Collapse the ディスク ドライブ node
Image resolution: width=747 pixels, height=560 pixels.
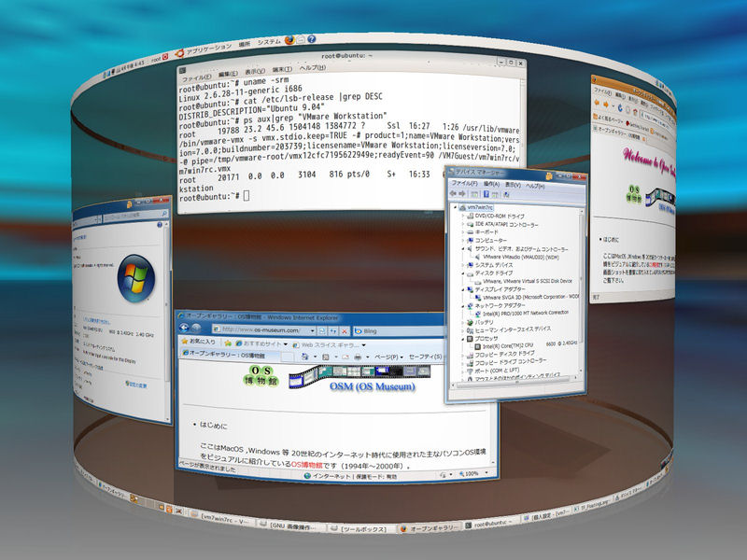pyautogui.click(x=463, y=273)
